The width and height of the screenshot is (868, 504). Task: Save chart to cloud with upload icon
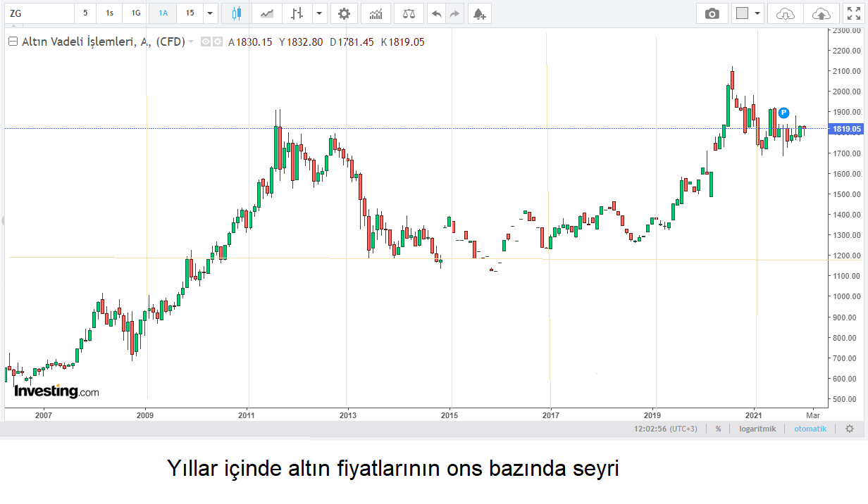[x=819, y=13]
